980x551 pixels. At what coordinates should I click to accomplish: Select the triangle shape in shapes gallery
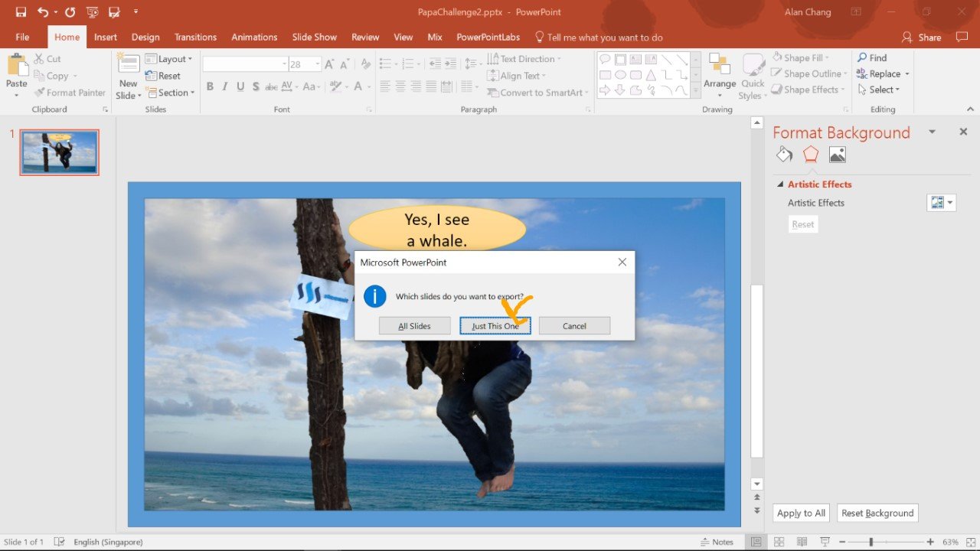[x=651, y=75]
